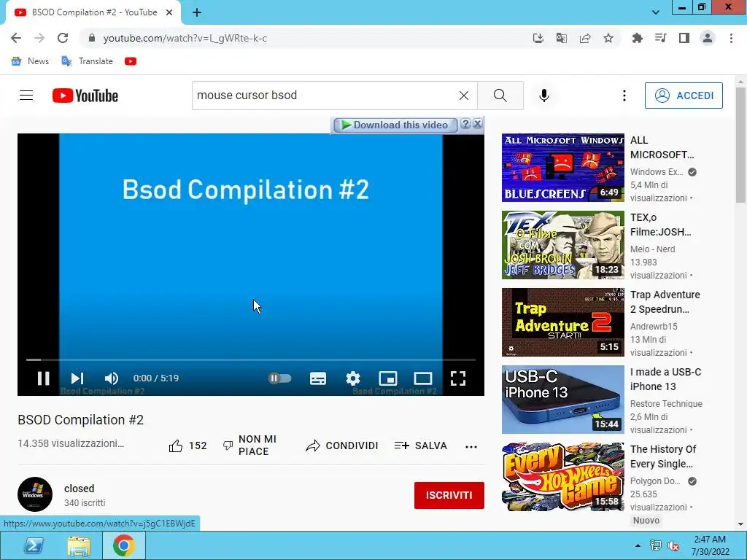Viewport: 747px width, 560px height.
Task: Open channel name closed
Action: click(79, 489)
